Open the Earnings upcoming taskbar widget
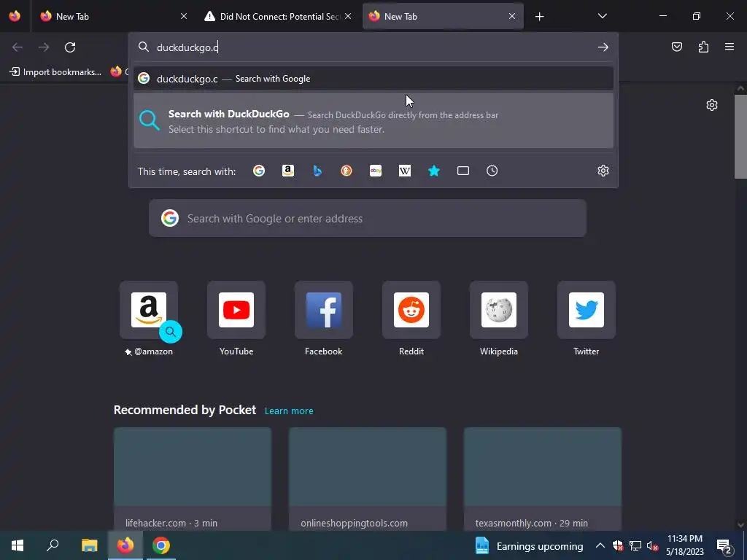Screen dimensions: 747x560 530,545
